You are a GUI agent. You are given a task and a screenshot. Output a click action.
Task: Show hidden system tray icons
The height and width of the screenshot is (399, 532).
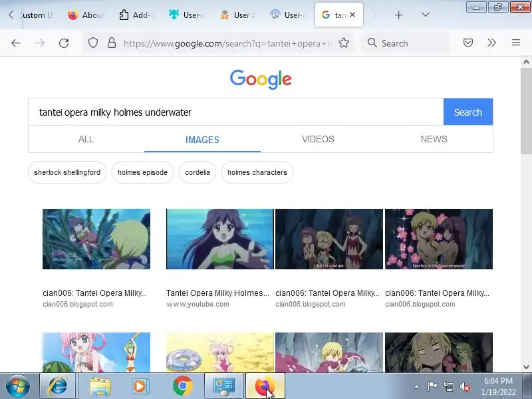pos(416,386)
